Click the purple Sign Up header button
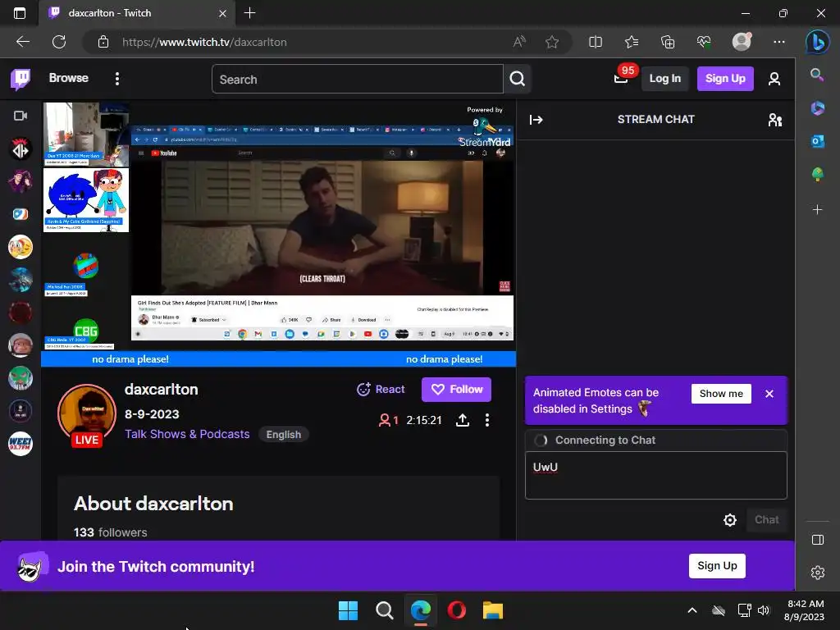This screenshot has width=840, height=630. (x=725, y=79)
